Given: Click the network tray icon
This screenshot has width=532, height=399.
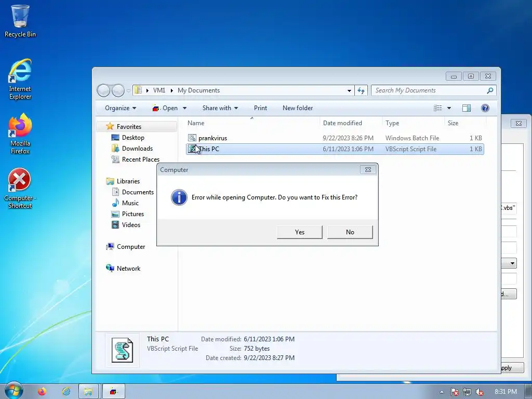Looking at the screenshot, I should (467, 392).
